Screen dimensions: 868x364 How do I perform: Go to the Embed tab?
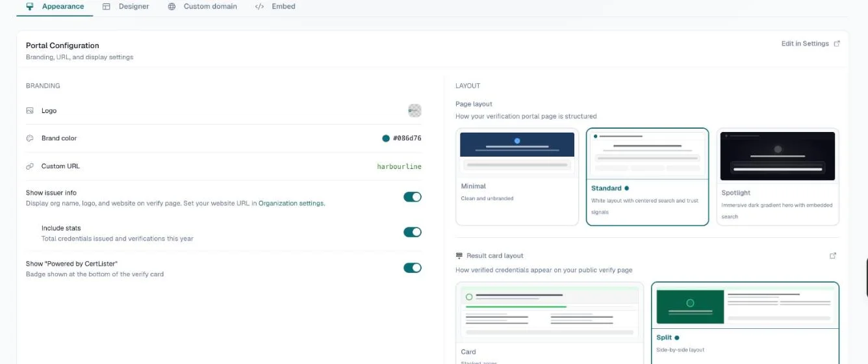coord(275,6)
